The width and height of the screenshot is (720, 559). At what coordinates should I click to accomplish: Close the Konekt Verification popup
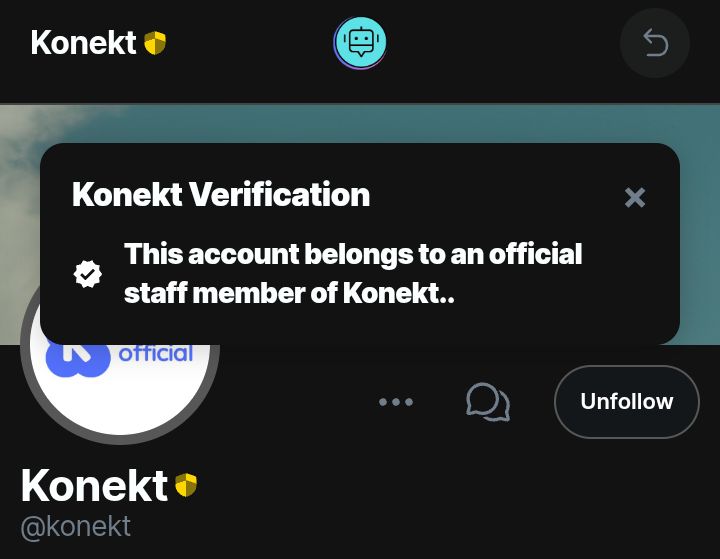pos(635,198)
